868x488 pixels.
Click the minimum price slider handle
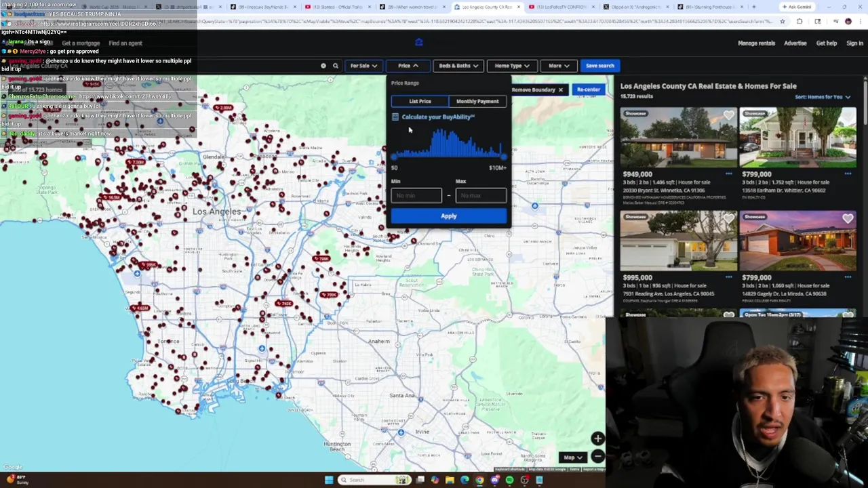(x=394, y=157)
